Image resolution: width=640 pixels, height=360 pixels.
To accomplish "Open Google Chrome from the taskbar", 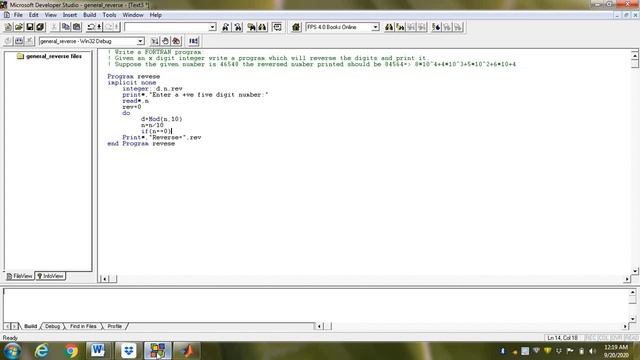I will pos(71,351).
